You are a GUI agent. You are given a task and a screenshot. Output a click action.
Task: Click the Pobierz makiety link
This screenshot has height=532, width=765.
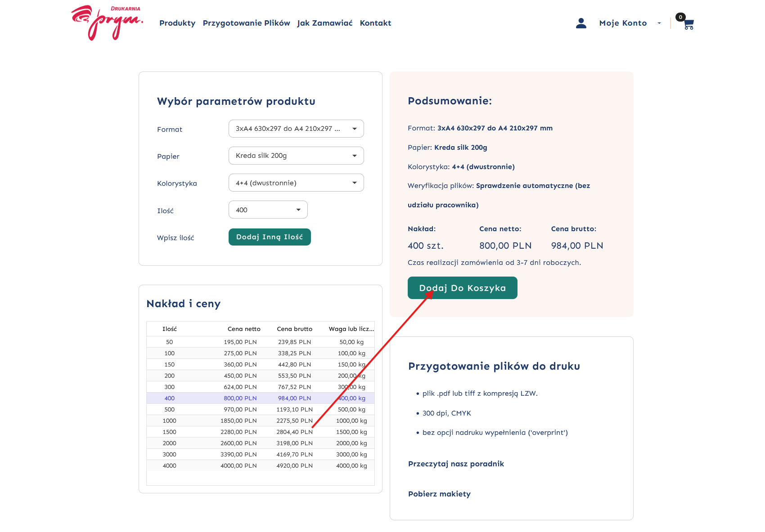439,494
